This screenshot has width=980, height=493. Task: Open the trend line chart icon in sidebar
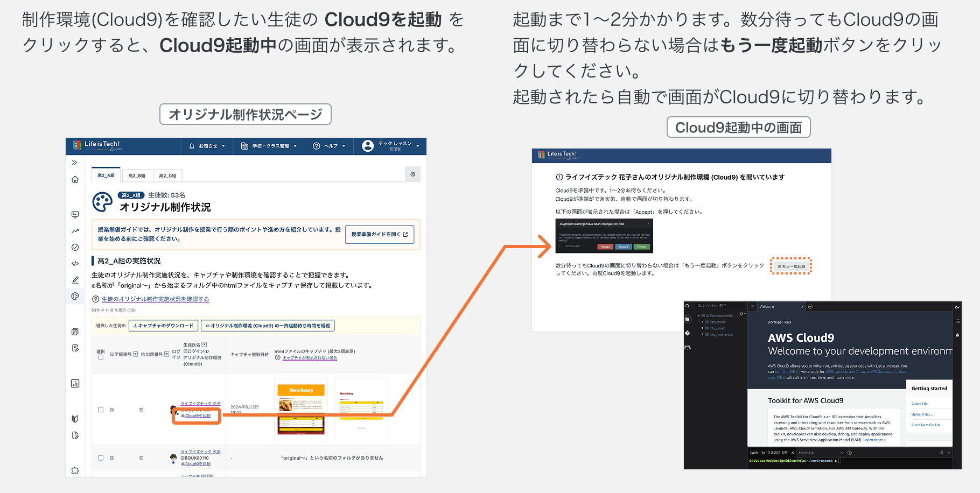point(75,231)
